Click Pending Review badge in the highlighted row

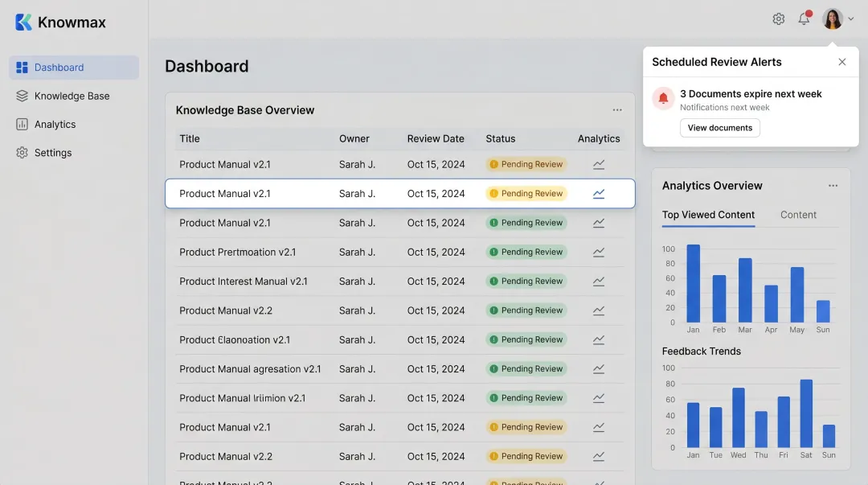(526, 194)
